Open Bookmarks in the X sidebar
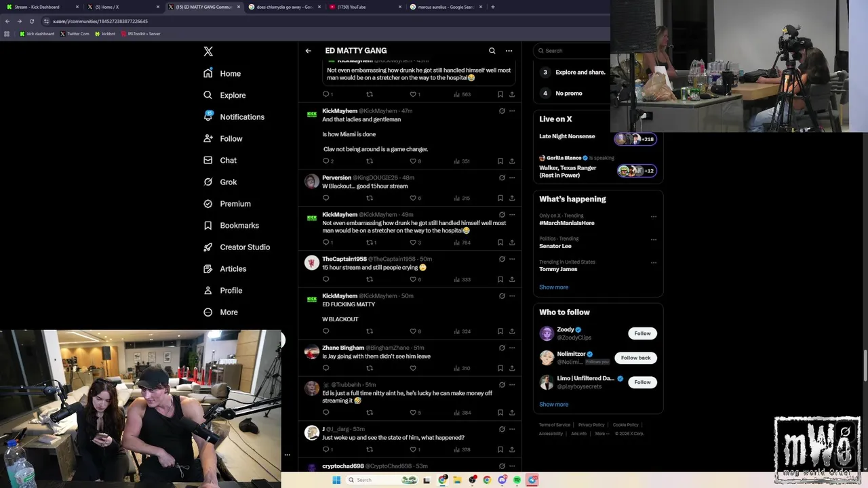The height and width of the screenshot is (488, 868). point(231,226)
